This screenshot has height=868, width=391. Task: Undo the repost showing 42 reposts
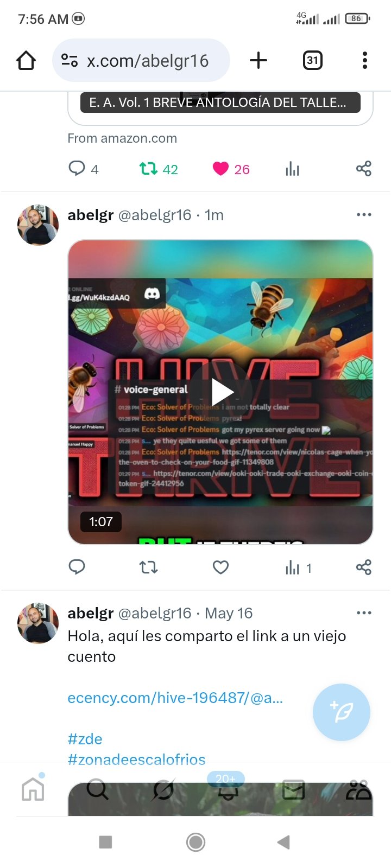click(x=159, y=169)
